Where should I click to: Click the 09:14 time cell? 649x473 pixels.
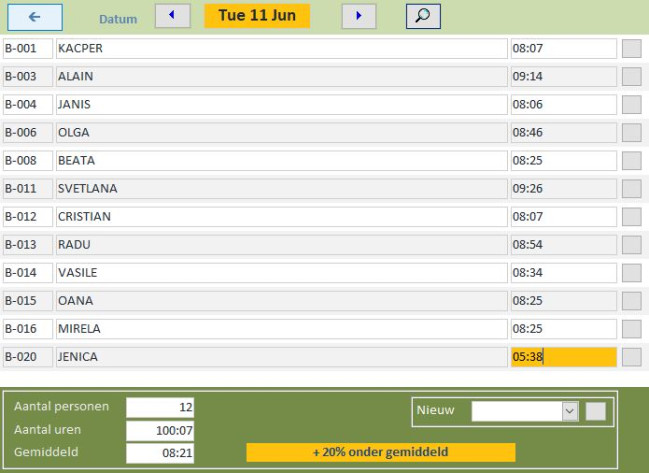[x=564, y=77]
